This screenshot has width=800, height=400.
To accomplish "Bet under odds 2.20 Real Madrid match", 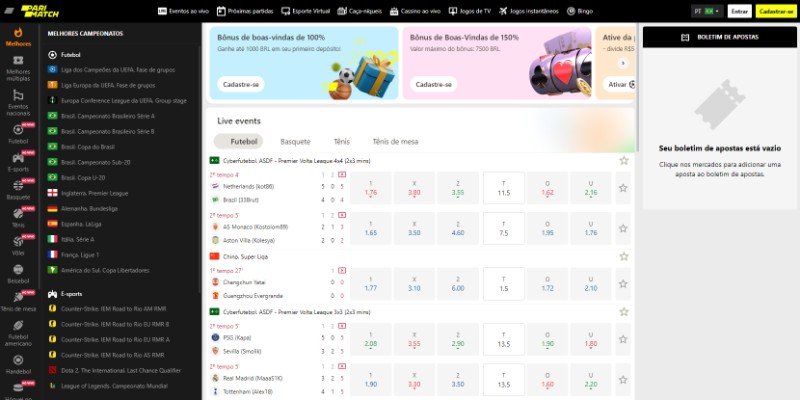I will click(591, 380).
